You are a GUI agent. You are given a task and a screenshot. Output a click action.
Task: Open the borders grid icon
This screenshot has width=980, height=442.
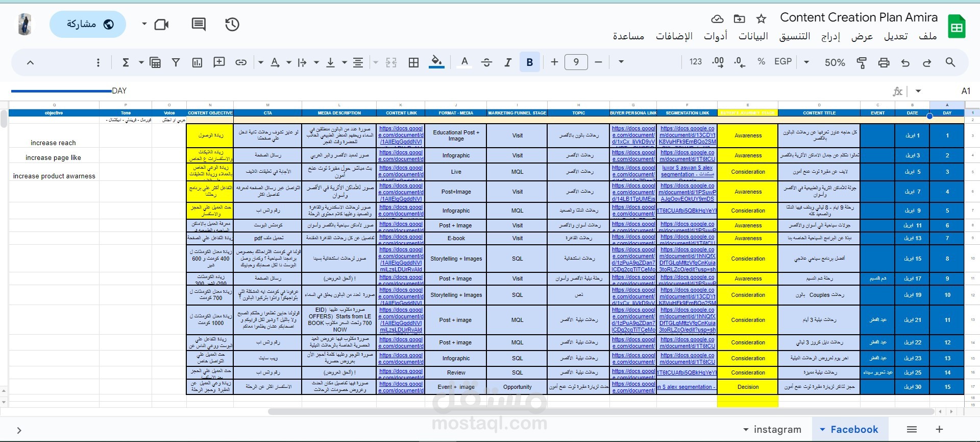click(414, 62)
